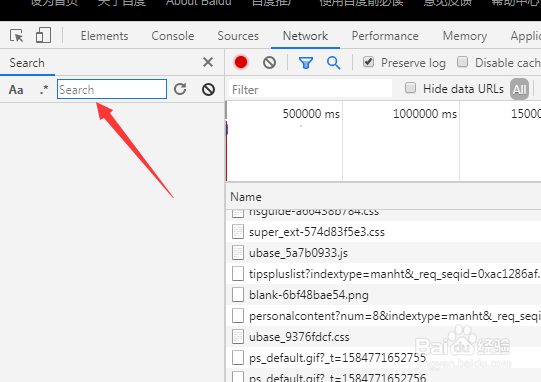
Task: Select the tipspluslist?indextype=manht request
Action: (x=384, y=274)
